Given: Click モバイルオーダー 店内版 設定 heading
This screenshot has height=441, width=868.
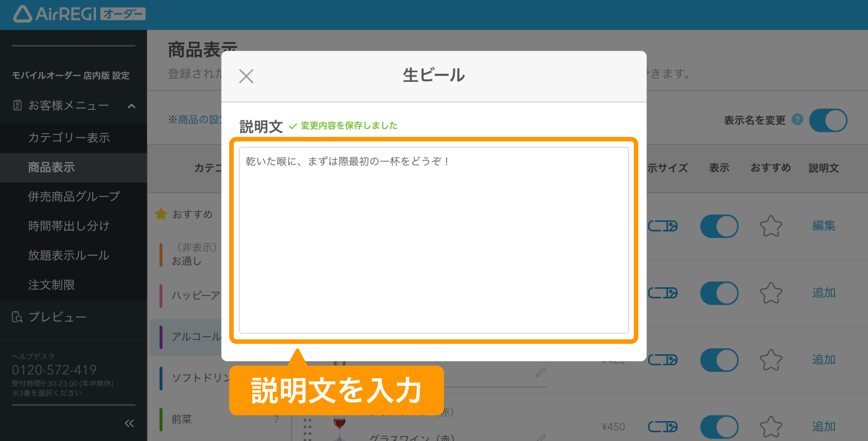Looking at the screenshot, I should pyautogui.click(x=71, y=75).
